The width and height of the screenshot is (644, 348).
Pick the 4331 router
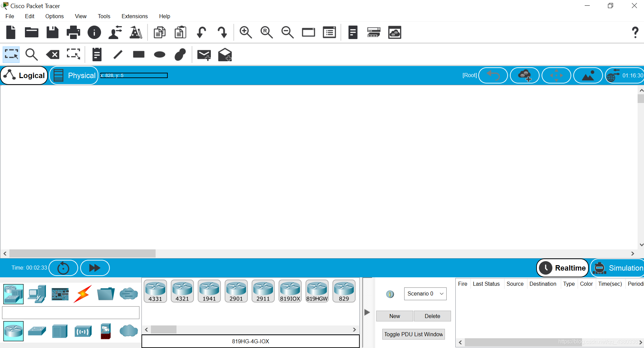click(155, 291)
